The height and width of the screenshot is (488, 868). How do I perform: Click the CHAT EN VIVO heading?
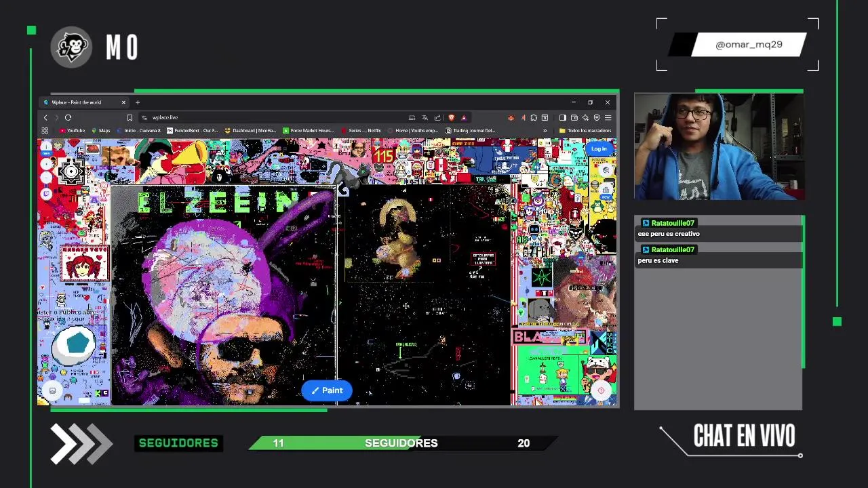click(744, 436)
